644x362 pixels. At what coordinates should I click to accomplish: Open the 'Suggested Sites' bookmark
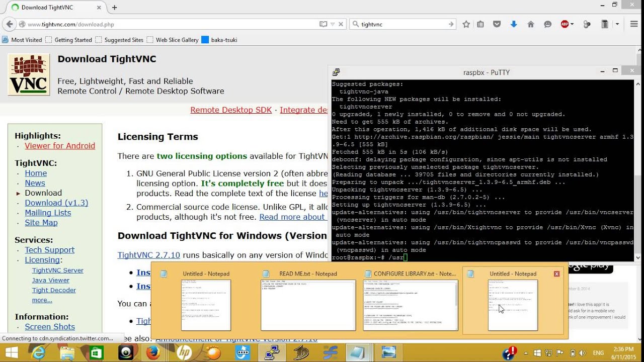[x=120, y=40]
